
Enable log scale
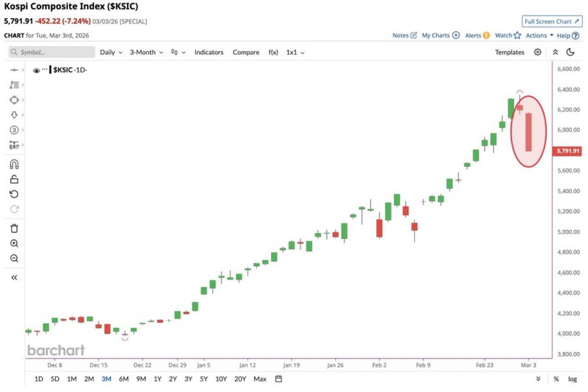coord(572,379)
